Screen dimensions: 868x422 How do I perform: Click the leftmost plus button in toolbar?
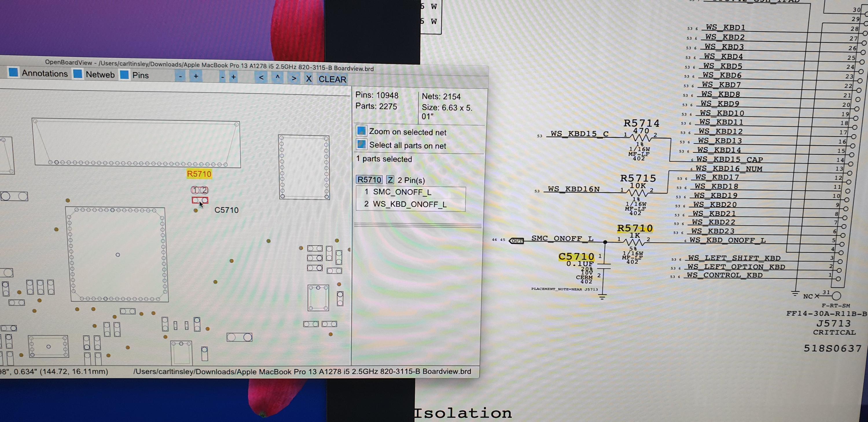[x=196, y=76]
